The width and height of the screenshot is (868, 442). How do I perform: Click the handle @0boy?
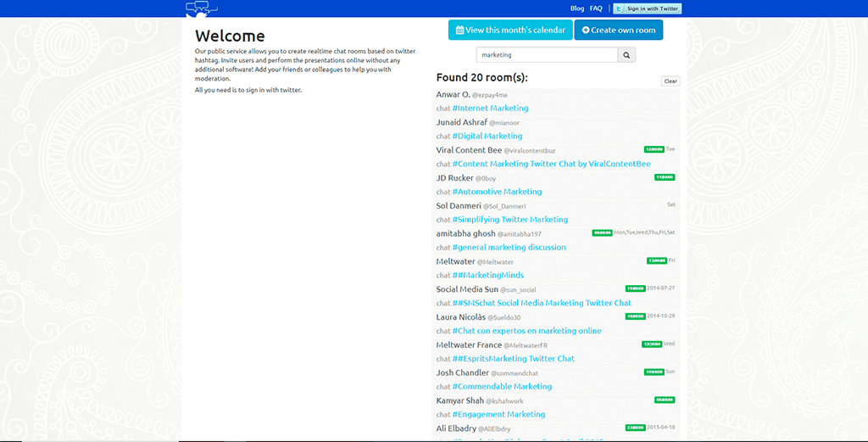[486, 179]
